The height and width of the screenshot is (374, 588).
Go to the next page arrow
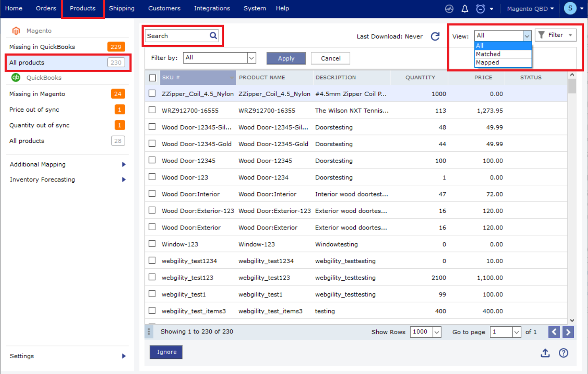pos(568,332)
